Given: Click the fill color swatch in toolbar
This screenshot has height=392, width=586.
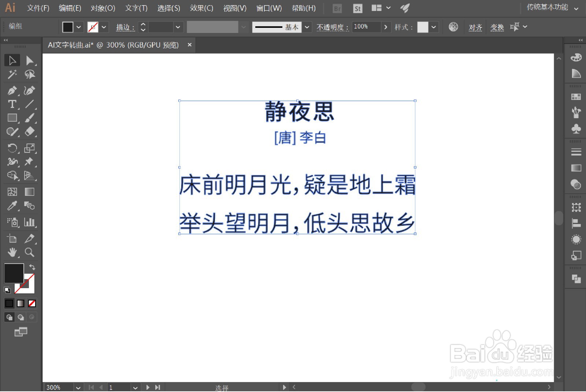Looking at the screenshot, I should [67, 27].
